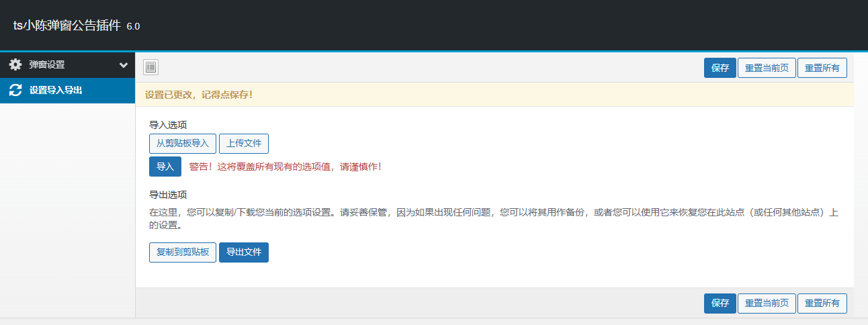Click the top 重置所有 button
The width and height of the screenshot is (868, 325).
coord(822,68)
